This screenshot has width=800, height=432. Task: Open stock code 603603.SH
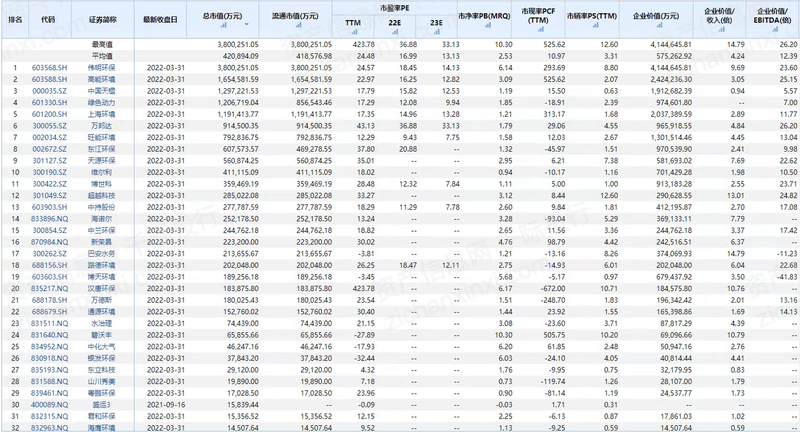(49, 277)
